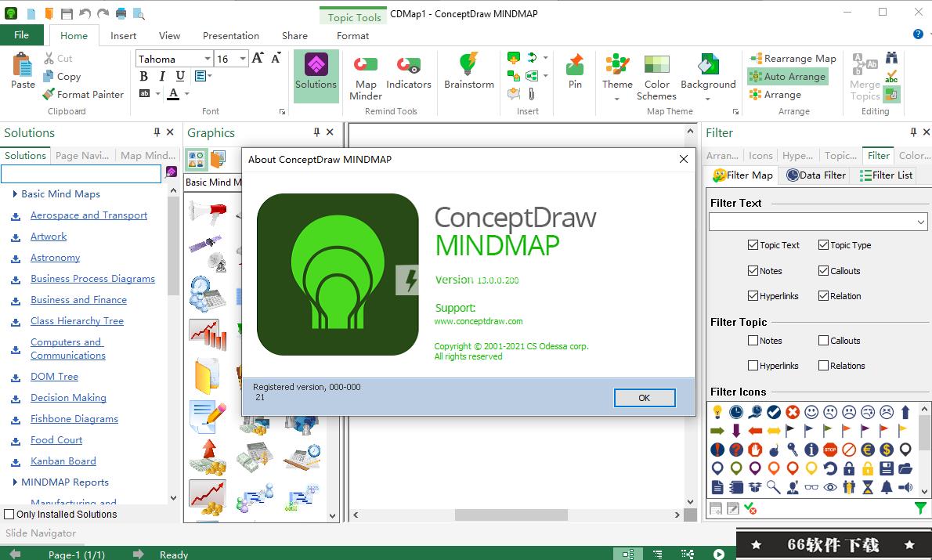
Task: Click the help question mark icon
Action: [x=918, y=34]
